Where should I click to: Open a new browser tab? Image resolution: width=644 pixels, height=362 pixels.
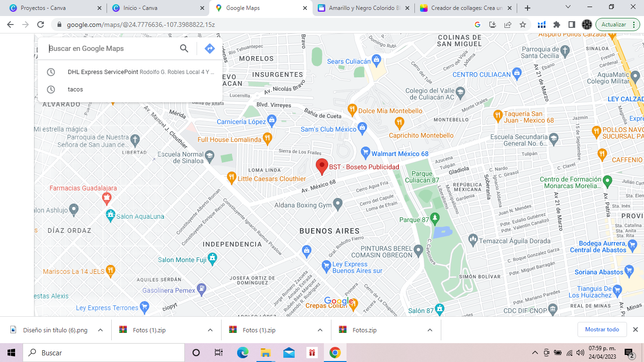click(x=528, y=8)
